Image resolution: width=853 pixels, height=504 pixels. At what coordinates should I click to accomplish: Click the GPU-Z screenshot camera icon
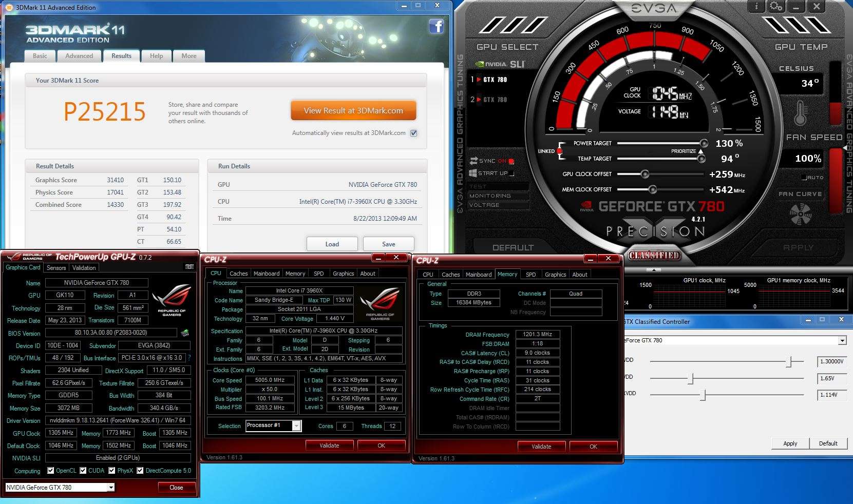[x=189, y=267]
